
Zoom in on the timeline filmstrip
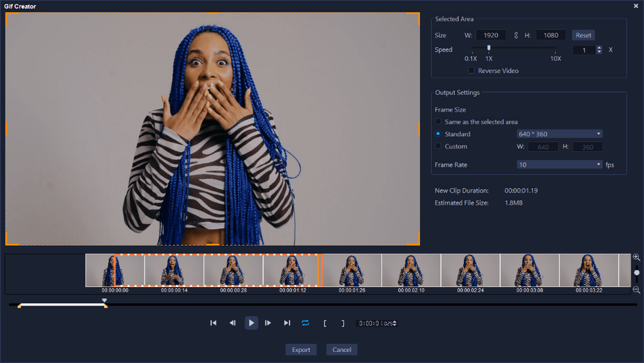636,258
